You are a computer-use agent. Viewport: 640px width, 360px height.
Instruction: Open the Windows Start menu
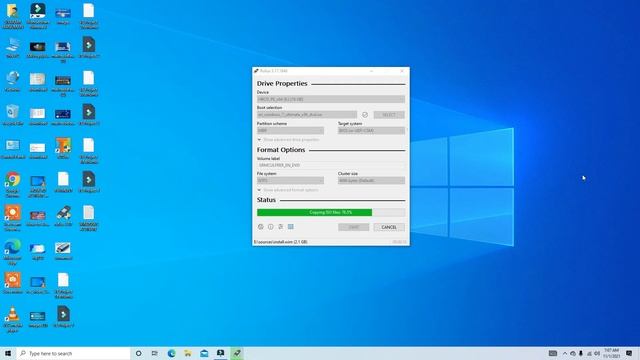coord(8,353)
